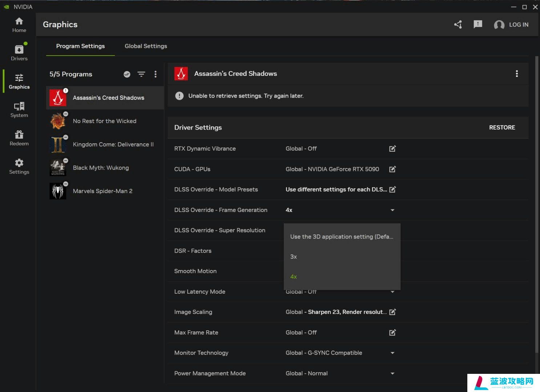This screenshot has height=392, width=540.
Task: Select Graphics in the sidebar
Action: coord(19,82)
